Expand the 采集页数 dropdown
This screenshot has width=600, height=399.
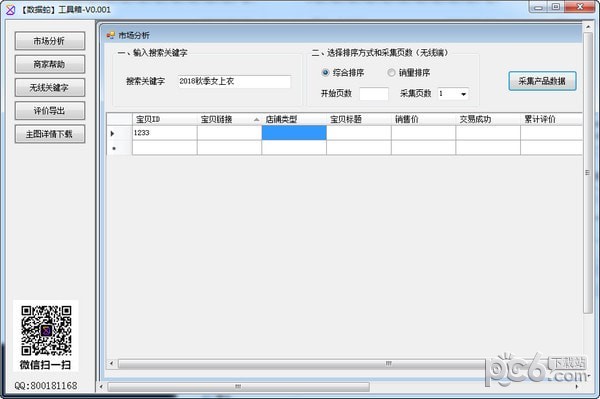point(463,94)
